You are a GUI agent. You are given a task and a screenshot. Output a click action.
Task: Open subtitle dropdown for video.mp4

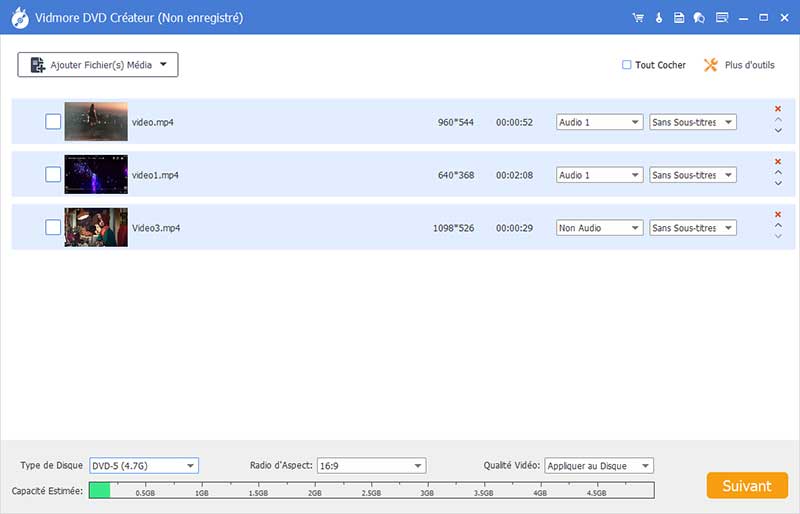[x=693, y=122]
